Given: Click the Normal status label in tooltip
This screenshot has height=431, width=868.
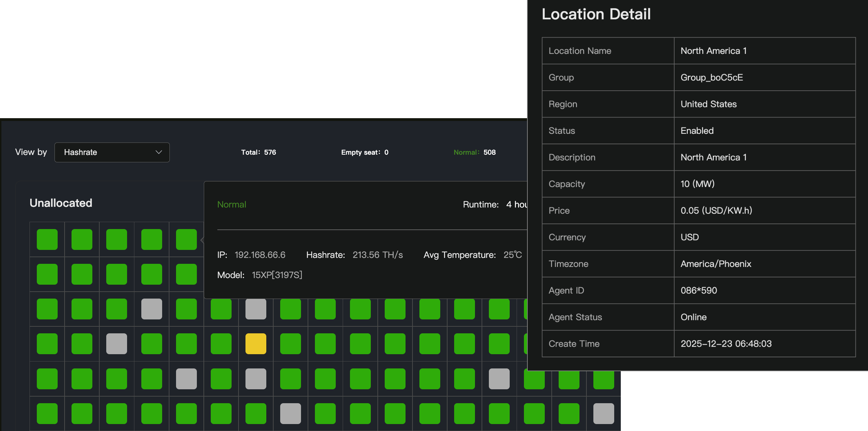Looking at the screenshot, I should pos(232,204).
